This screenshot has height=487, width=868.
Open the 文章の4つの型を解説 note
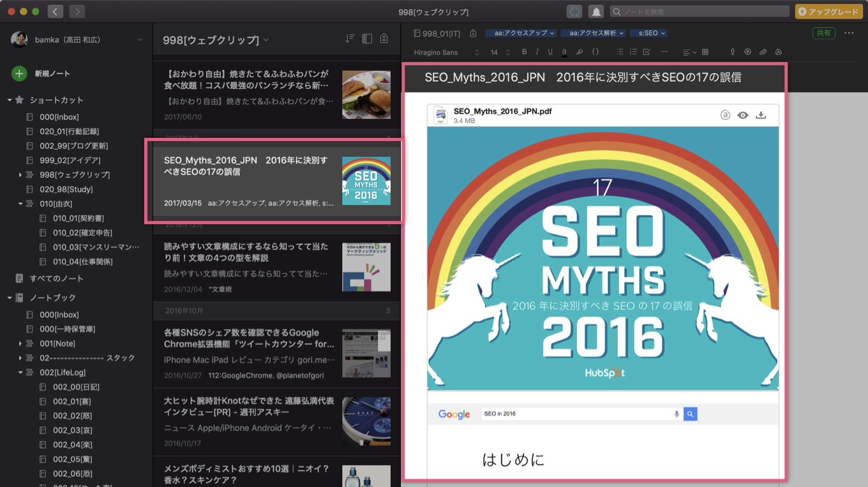tap(277, 266)
